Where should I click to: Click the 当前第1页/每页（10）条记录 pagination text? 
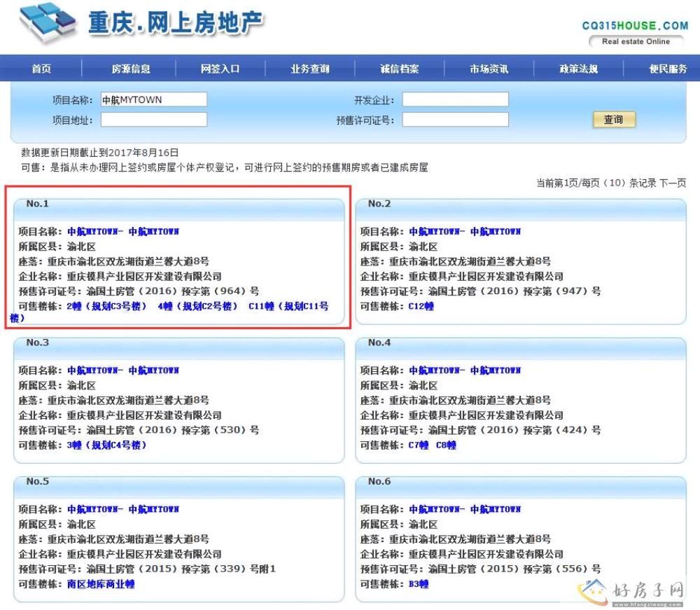coord(596,183)
